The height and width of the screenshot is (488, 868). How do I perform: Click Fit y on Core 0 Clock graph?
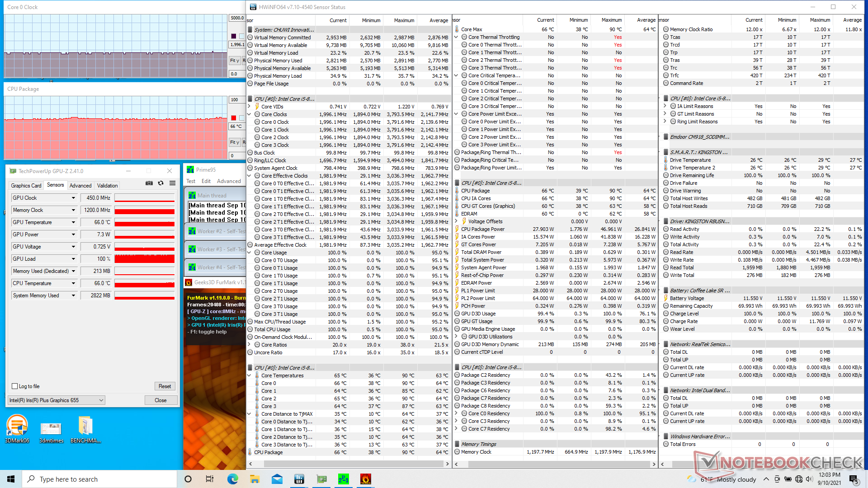click(235, 61)
